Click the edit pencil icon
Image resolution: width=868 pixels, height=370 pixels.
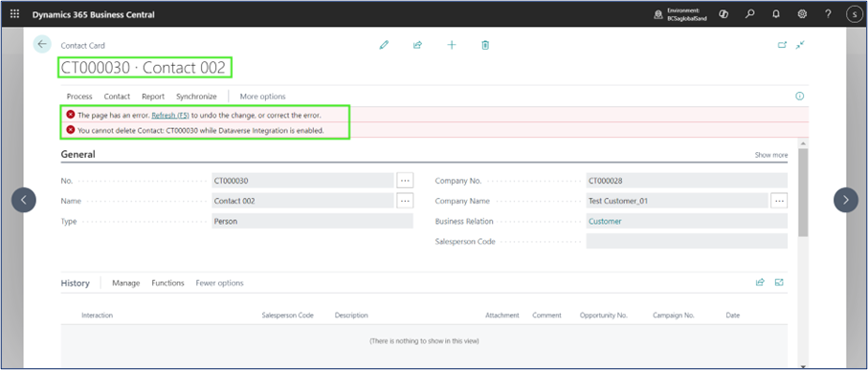point(384,45)
